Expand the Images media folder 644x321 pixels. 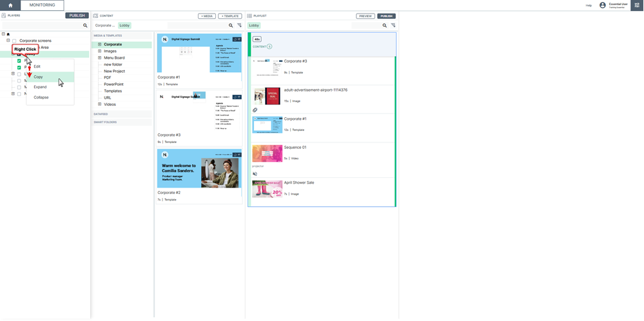tap(99, 52)
